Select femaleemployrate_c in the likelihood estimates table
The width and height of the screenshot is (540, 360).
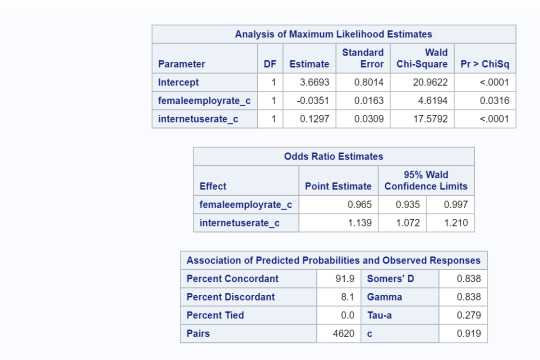[204, 101]
